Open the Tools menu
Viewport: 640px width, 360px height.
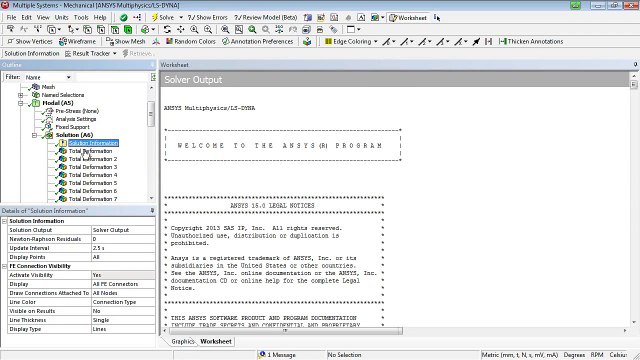pyautogui.click(x=81, y=18)
